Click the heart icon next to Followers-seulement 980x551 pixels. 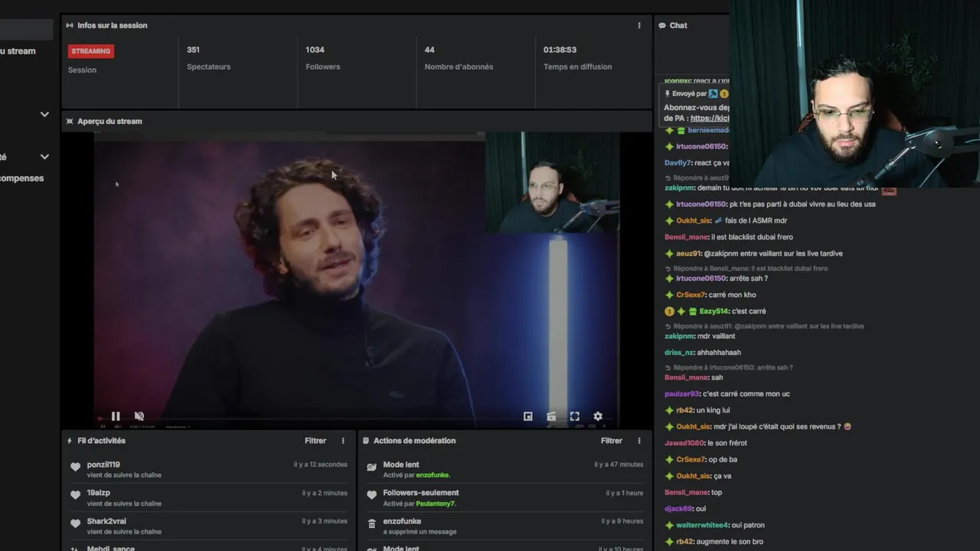coord(371,495)
